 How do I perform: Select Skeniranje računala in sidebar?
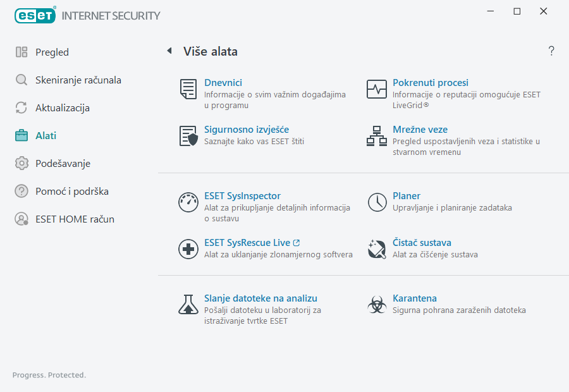tap(78, 80)
